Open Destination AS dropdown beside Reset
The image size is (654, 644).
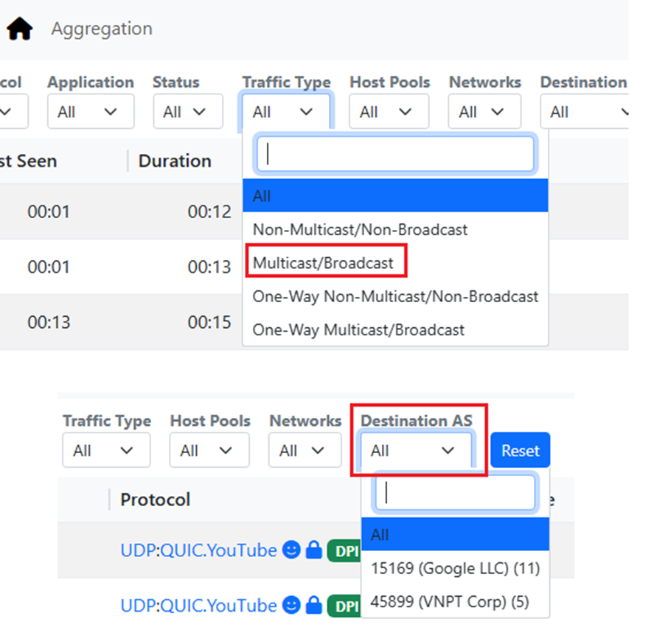click(416, 450)
